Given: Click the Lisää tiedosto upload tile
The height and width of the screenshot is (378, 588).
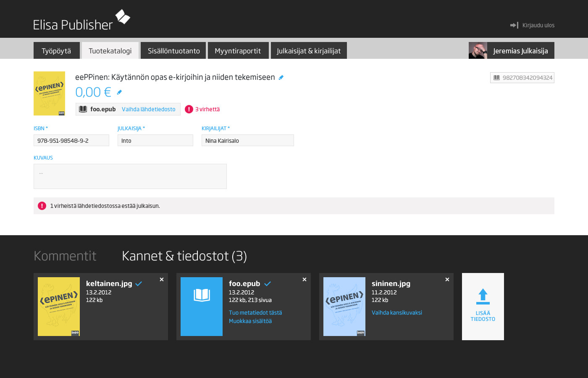Looking at the screenshot, I should (483, 307).
